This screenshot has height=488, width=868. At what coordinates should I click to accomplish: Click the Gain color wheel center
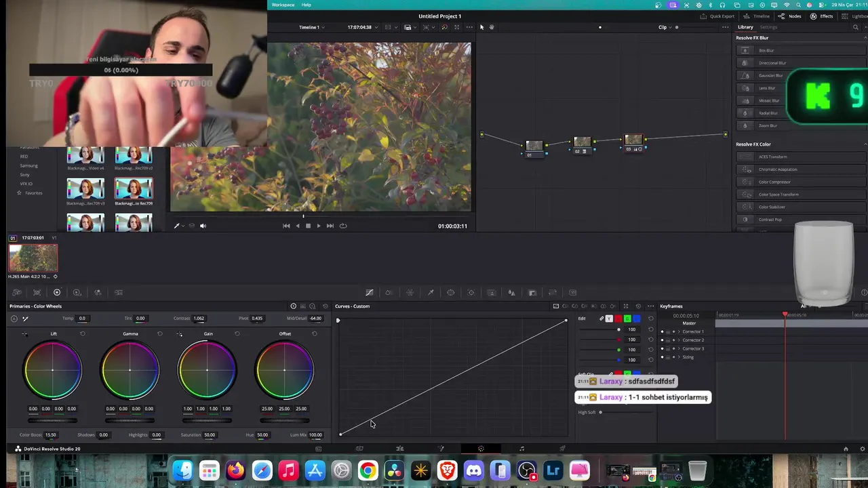pos(207,370)
